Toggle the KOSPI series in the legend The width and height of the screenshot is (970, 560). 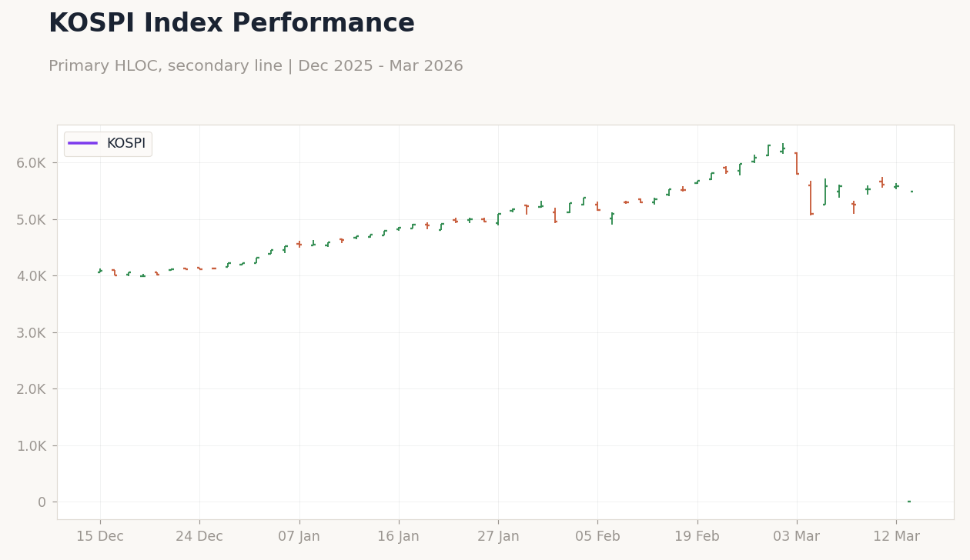108,143
